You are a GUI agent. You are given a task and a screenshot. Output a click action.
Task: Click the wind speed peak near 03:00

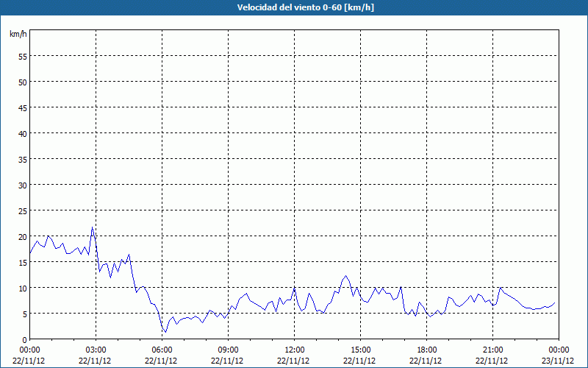pyautogui.click(x=93, y=227)
